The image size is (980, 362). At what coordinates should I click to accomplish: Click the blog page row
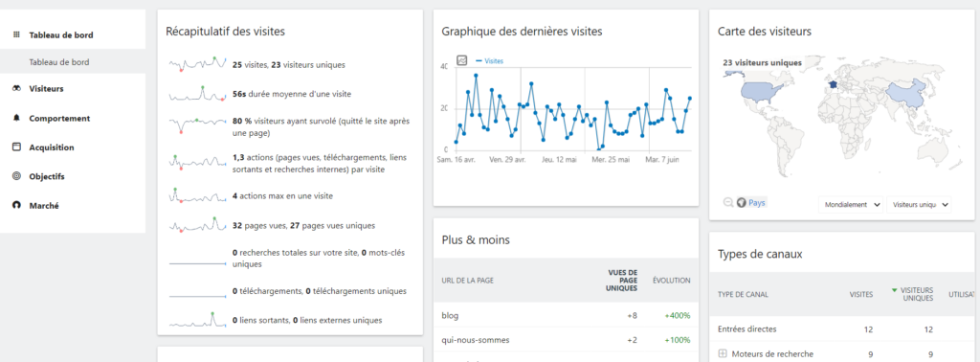(566, 315)
